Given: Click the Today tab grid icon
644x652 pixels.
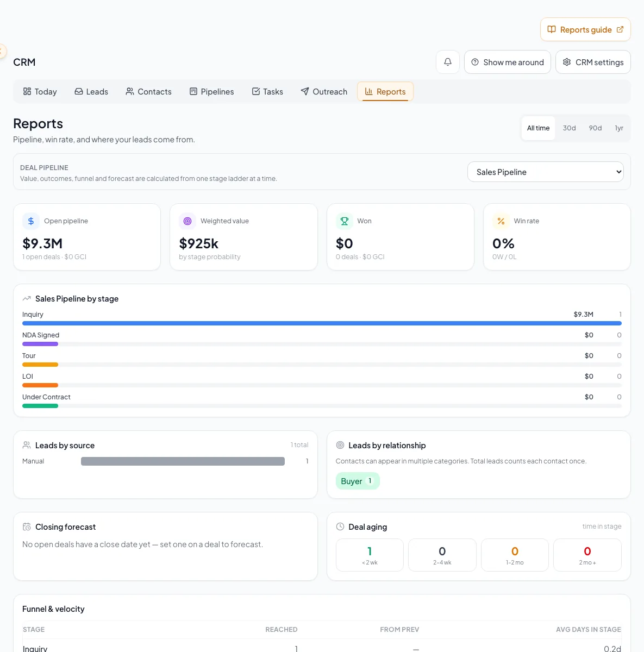Looking at the screenshot, I should 27,91.
